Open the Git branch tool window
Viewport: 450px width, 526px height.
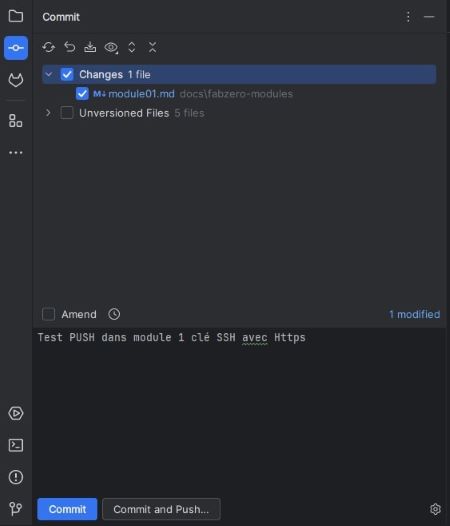tap(16, 509)
